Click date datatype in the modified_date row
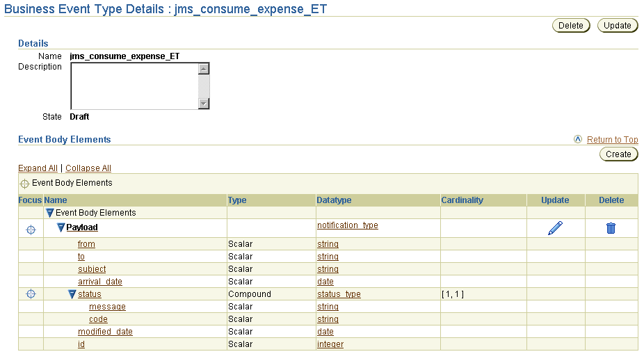Image resolution: width=644 pixels, height=354 pixels. [x=325, y=332]
